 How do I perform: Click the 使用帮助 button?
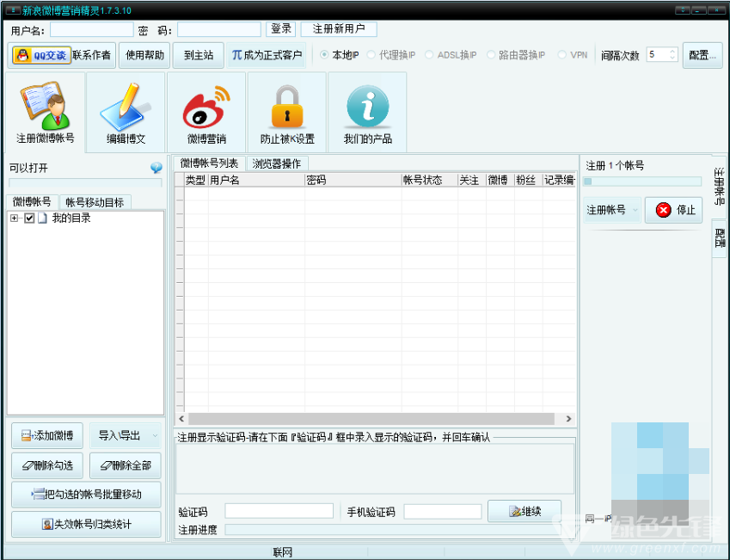(x=144, y=55)
